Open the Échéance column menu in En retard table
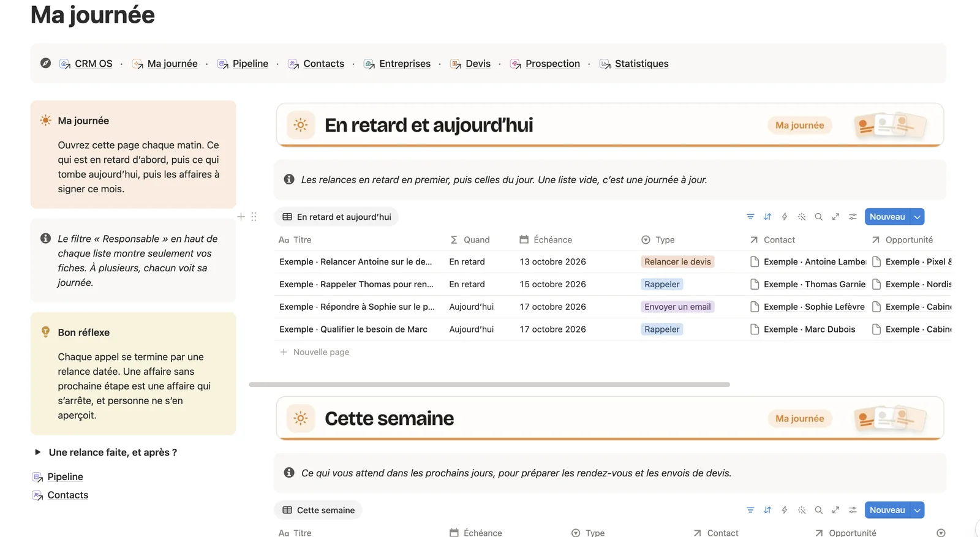The image size is (980, 537). [546, 240]
